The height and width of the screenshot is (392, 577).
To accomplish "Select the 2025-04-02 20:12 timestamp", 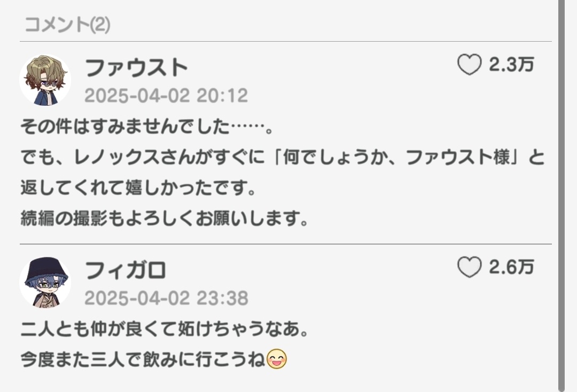I will [x=166, y=96].
